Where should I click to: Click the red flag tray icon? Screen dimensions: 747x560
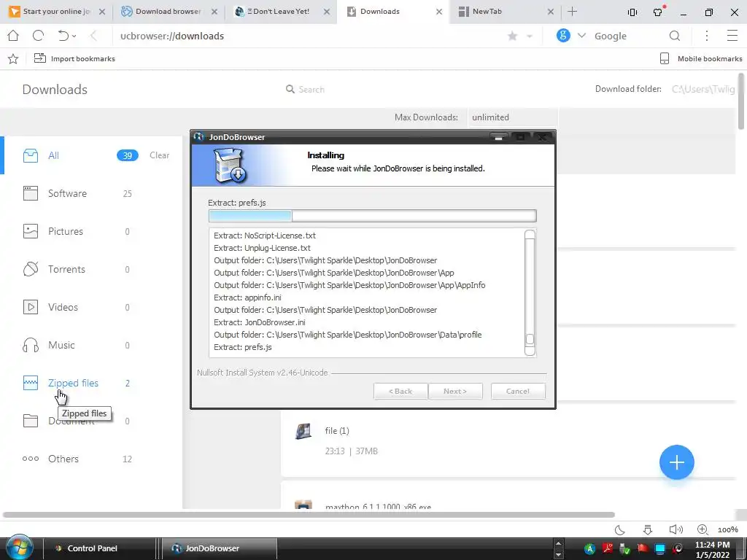[x=643, y=548]
